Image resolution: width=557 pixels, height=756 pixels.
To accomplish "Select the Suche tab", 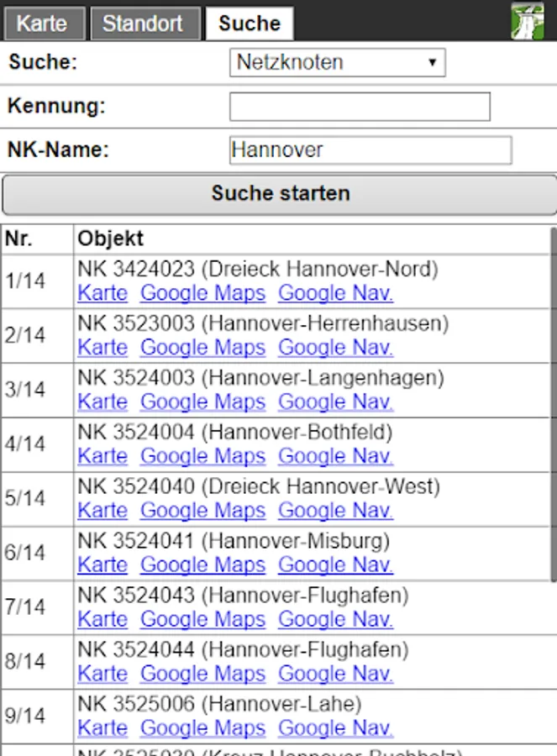I will pos(250,24).
